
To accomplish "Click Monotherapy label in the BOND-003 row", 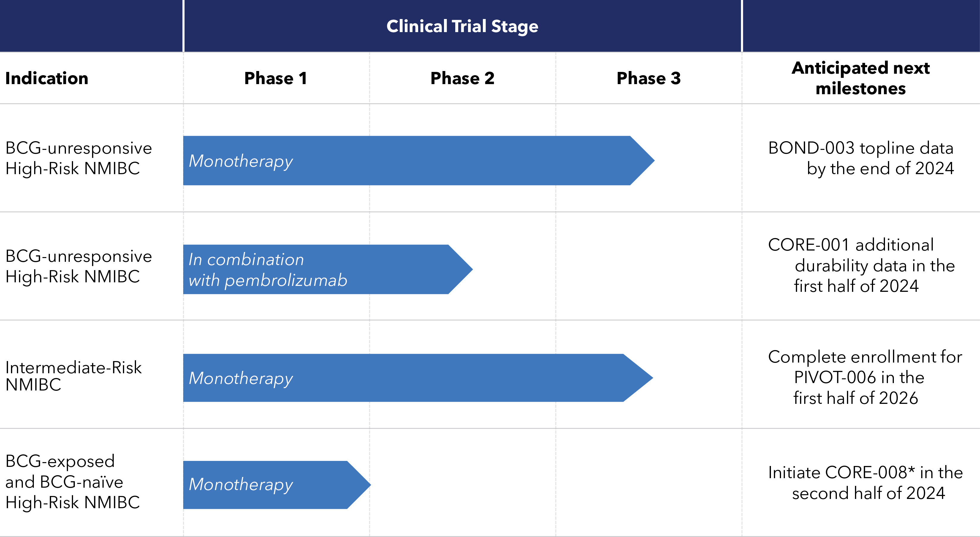I will pyautogui.click(x=241, y=161).
